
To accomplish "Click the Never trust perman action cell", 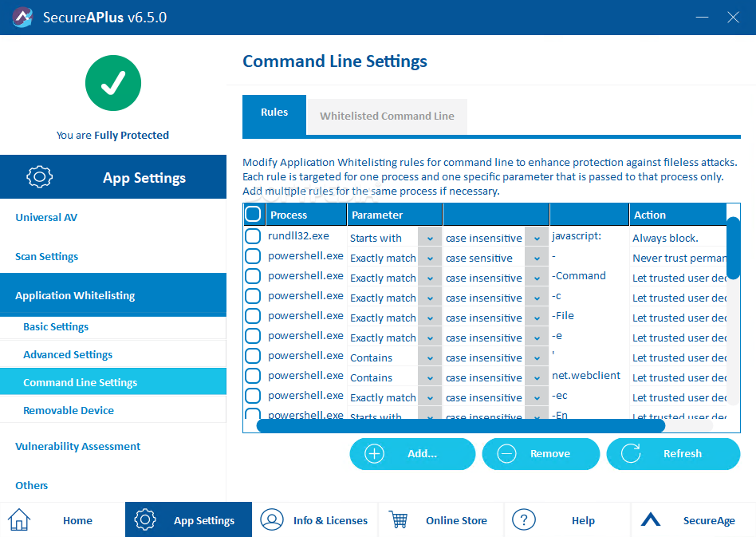I will [x=679, y=258].
